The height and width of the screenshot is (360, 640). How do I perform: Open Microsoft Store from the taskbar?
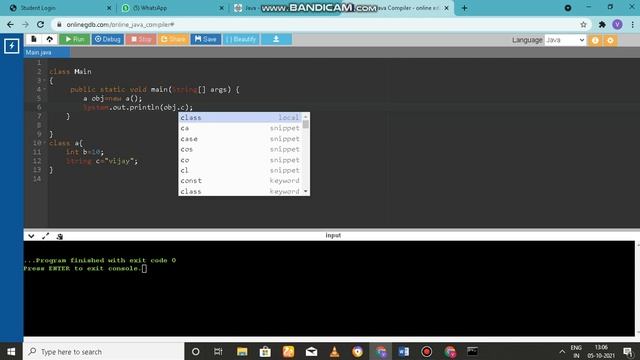265,351
